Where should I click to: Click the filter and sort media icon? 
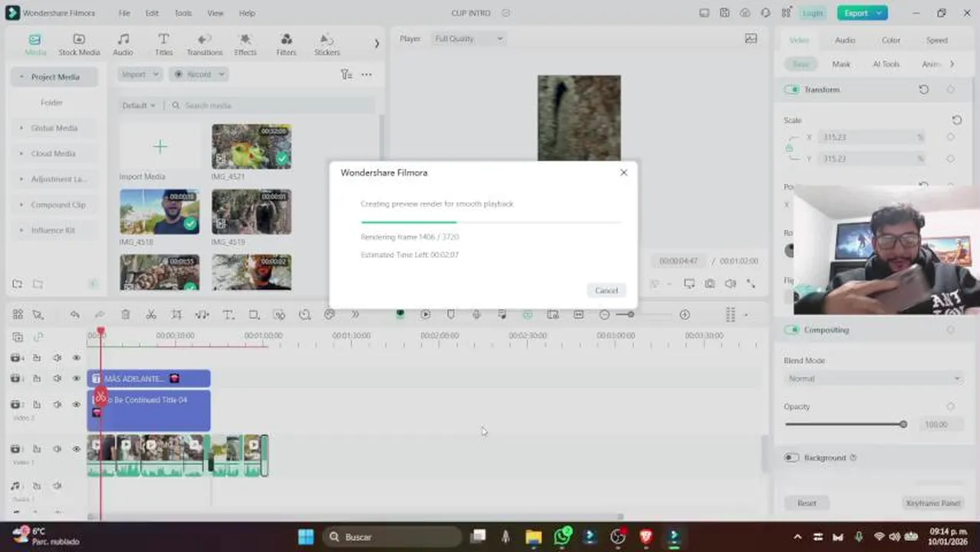click(346, 74)
